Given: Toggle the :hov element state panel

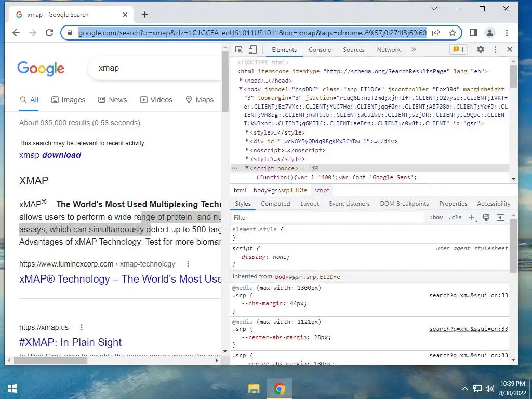Looking at the screenshot, I should coord(436,218).
